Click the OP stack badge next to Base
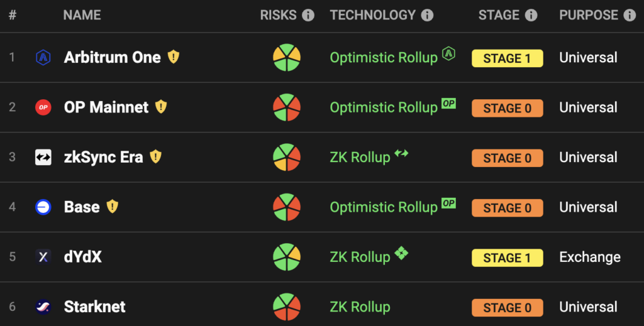This screenshot has height=326, width=644. 448,203
